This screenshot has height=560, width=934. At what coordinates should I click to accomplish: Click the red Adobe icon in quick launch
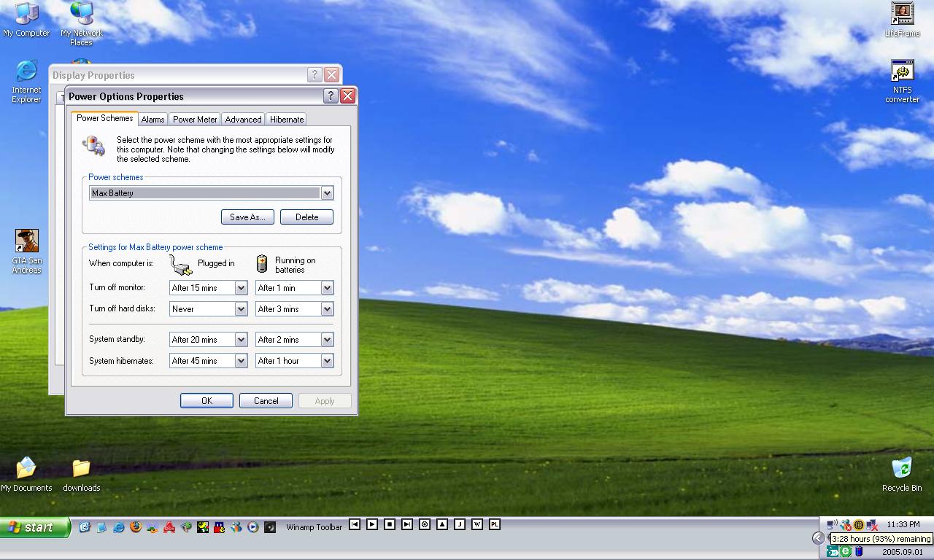[x=169, y=526]
